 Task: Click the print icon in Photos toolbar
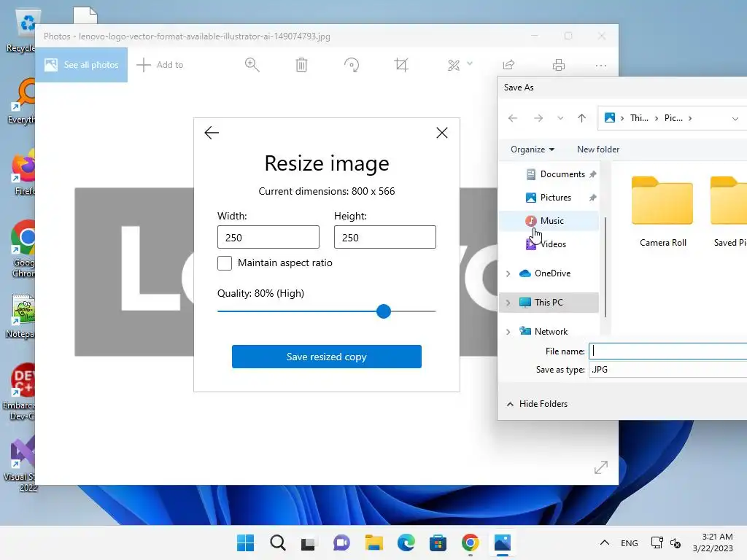coord(559,65)
